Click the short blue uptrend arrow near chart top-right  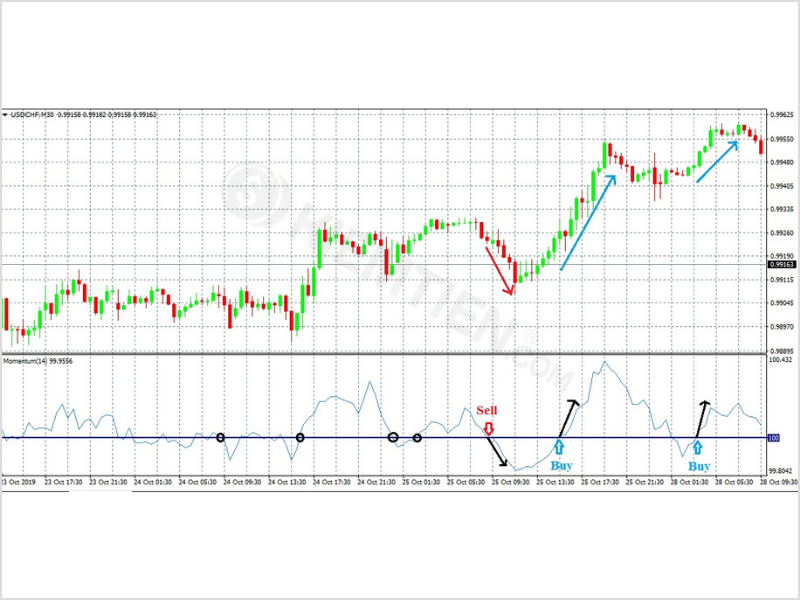point(717,161)
